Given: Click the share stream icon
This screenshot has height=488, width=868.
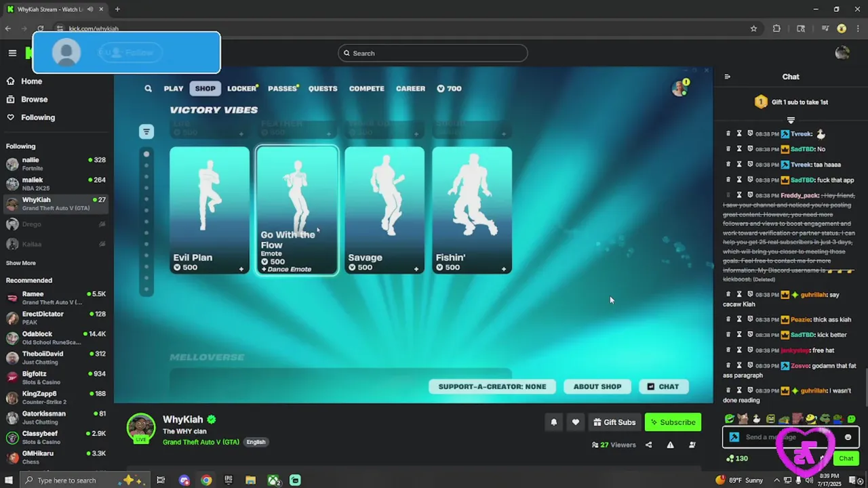Looking at the screenshot, I should [x=649, y=445].
